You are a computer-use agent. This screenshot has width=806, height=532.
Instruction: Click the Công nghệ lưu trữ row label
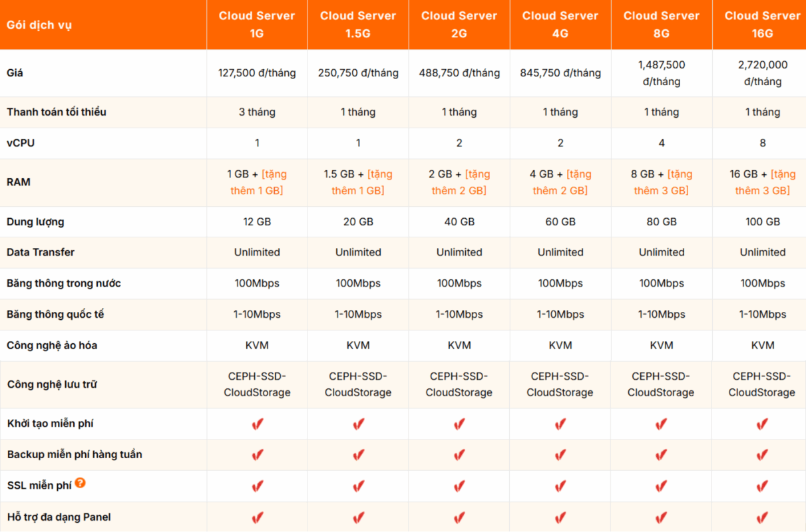[x=53, y=384]
